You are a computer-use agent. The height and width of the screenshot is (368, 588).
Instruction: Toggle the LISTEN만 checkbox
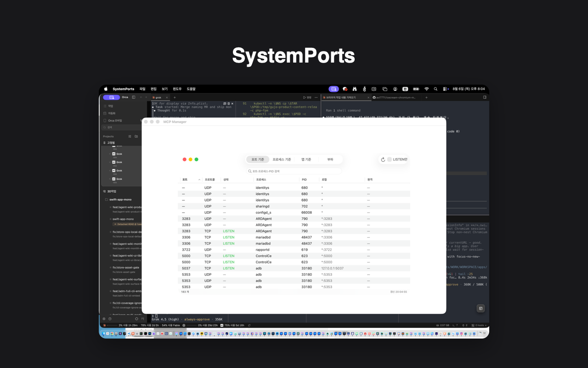coord(390,160)
